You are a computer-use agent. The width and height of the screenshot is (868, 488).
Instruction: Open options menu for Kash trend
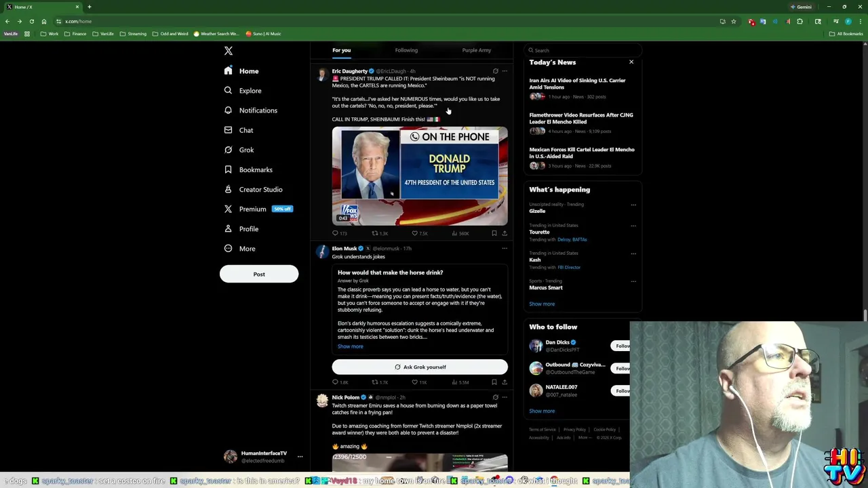[633, 253]
